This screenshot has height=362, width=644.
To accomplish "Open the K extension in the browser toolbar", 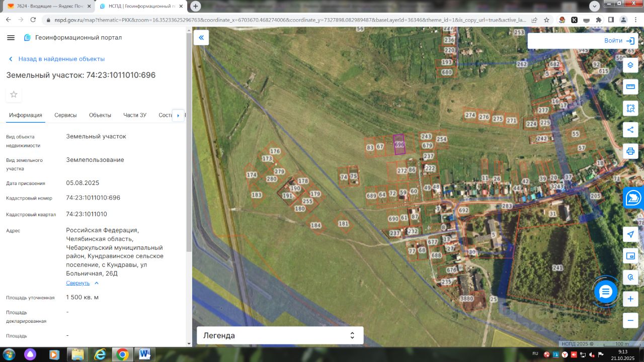I will tap(574, 20).
